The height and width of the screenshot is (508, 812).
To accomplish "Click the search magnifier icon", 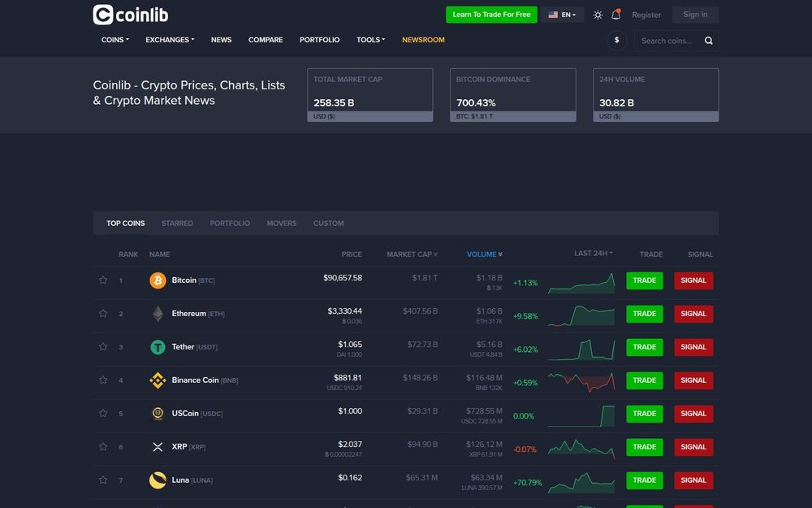I will point(708,41).
